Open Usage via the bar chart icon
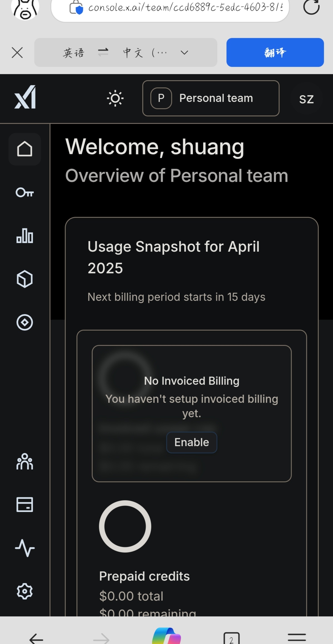The image size is (333, 644). pyautogui.click(x=25, y=236)
